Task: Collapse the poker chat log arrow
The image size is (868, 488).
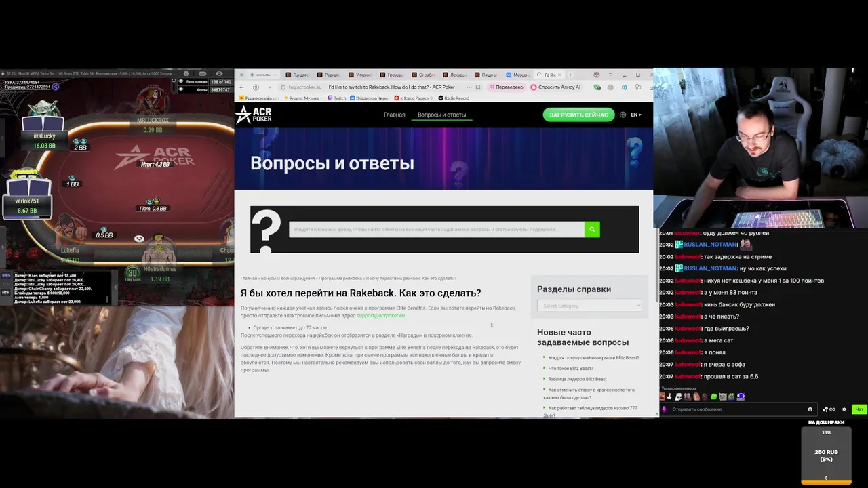Action: [115, 287]
